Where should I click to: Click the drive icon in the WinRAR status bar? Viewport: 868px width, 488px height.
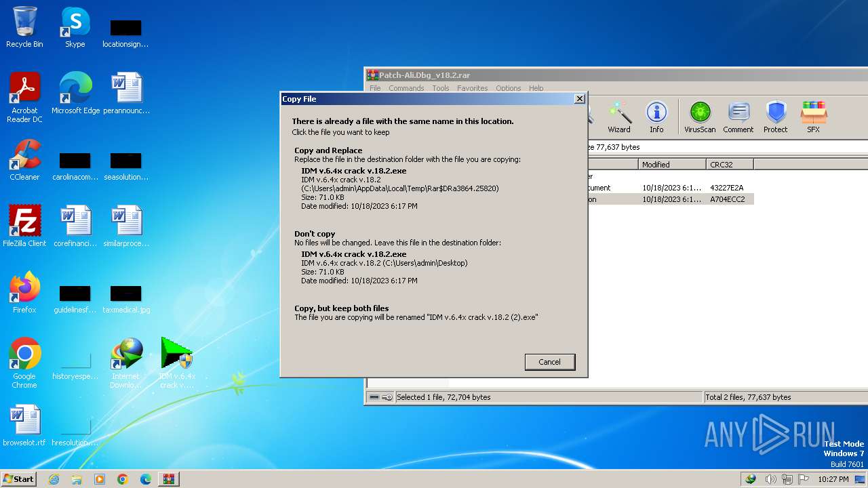[373, 397]
